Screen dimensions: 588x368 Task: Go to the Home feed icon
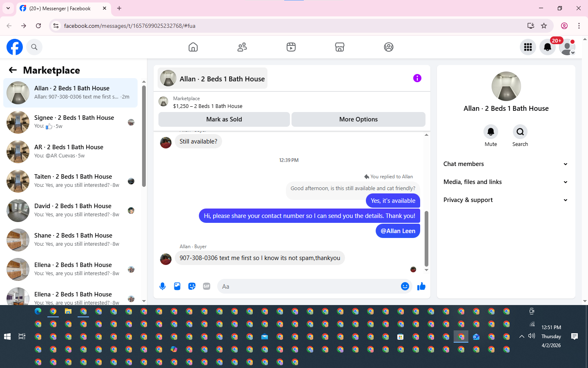pos(193,47)
